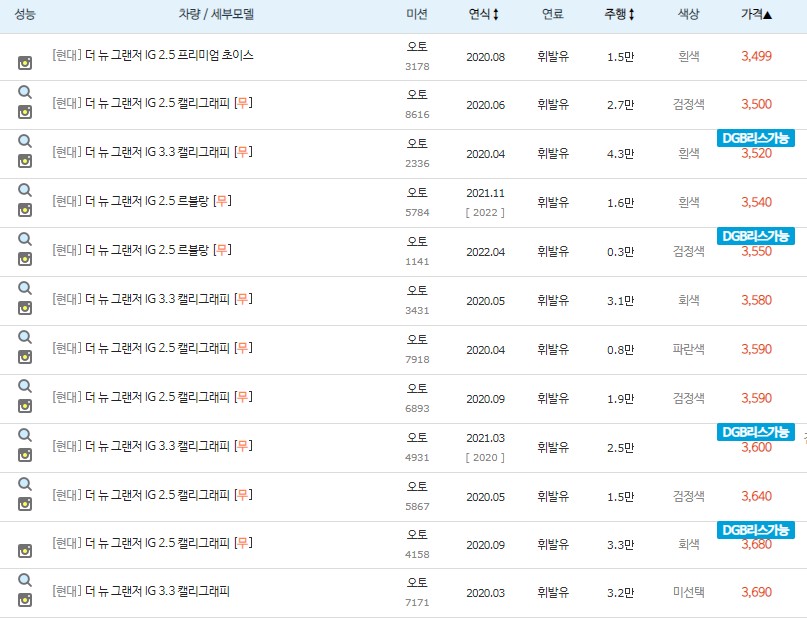Image resolution: width=807 pixels, height=619 pixels.
Task: Open 2.5 르블랑 listing with plate 1141
Action: click(142, 250)
